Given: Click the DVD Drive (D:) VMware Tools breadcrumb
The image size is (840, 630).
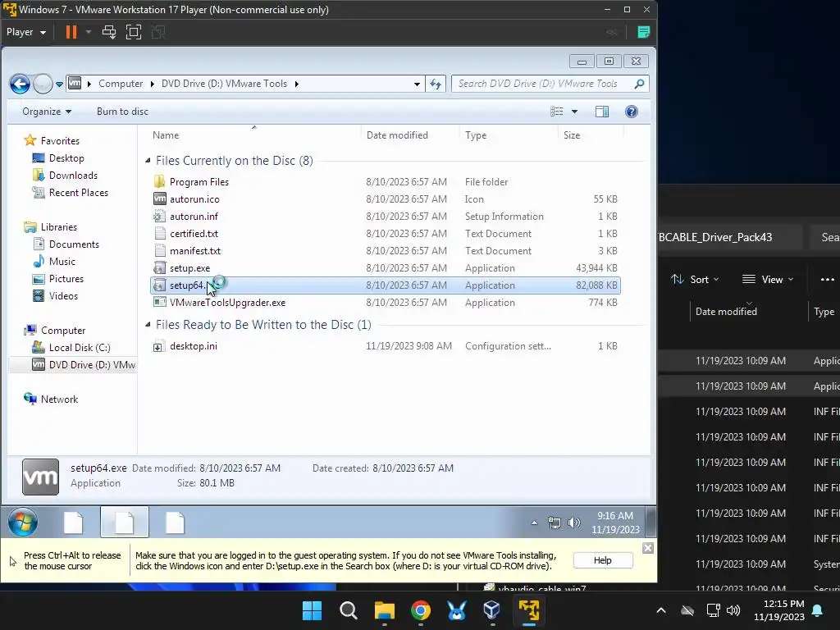Looking at the screenshot, I should 224,84.
